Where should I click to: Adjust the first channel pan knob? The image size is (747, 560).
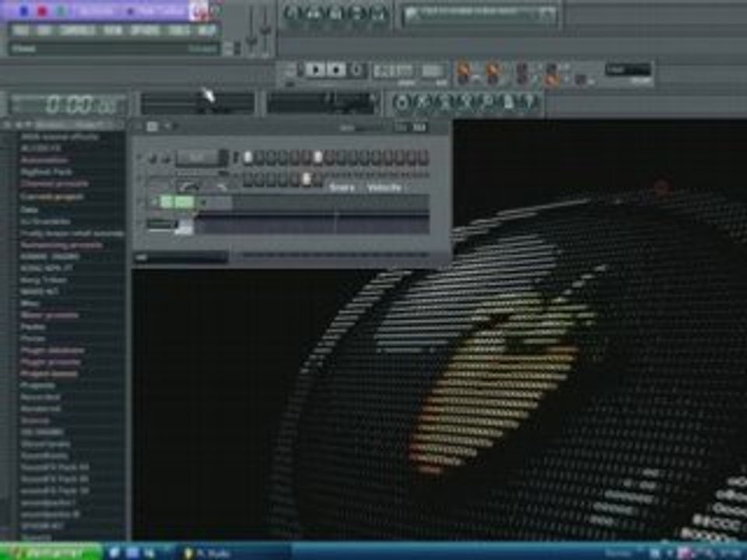click(x=153, y=158)
